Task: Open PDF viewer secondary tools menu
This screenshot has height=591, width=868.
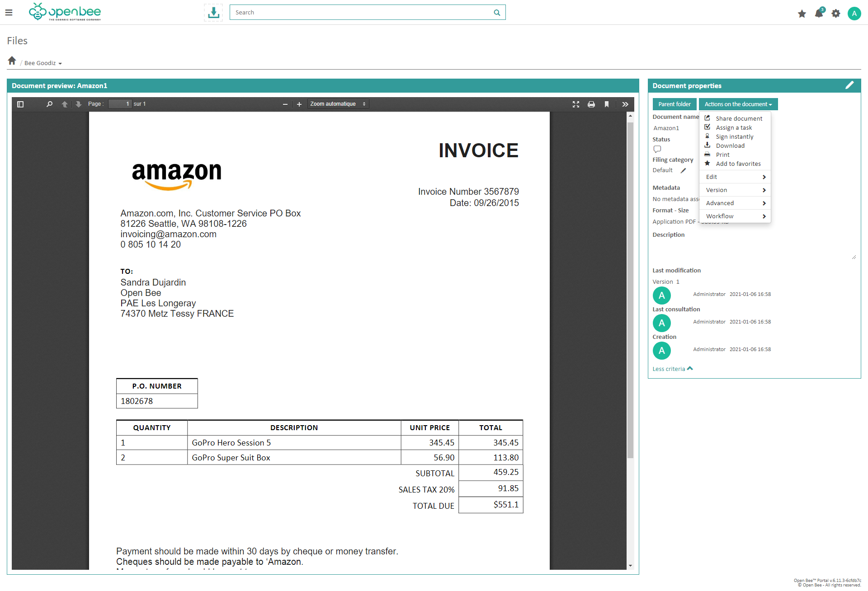Action: pyautogui.click(x=625, y=104)
